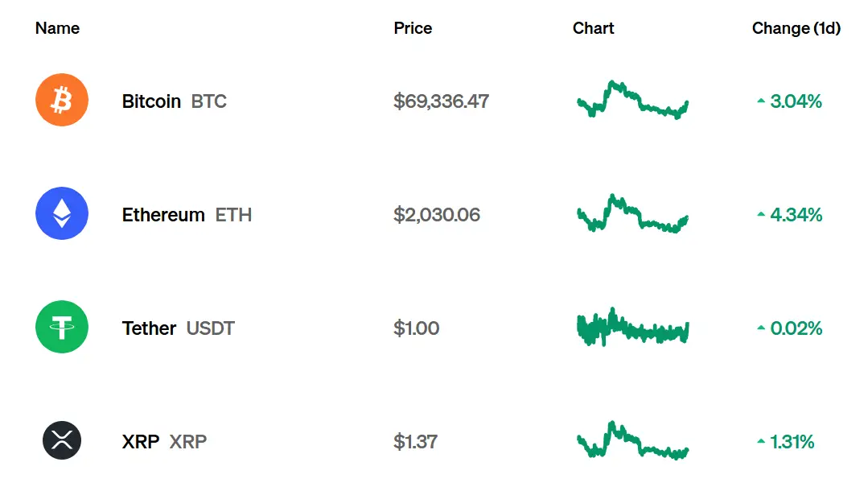Click the Bitcoin price $69,336.47
This screenshot has width=868, height=487.
pos(441,101)
